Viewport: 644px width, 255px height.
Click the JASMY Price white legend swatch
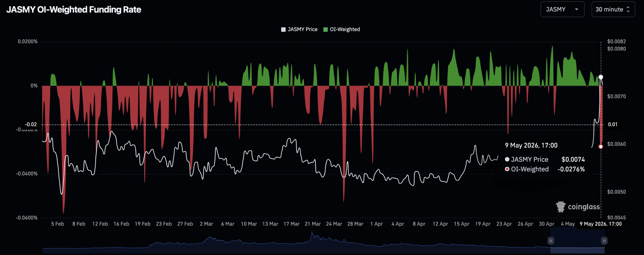click(x=283, y=29)
